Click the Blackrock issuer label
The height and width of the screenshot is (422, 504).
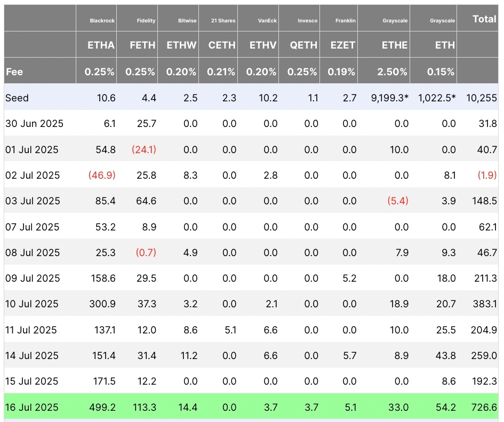coord(101,21)
